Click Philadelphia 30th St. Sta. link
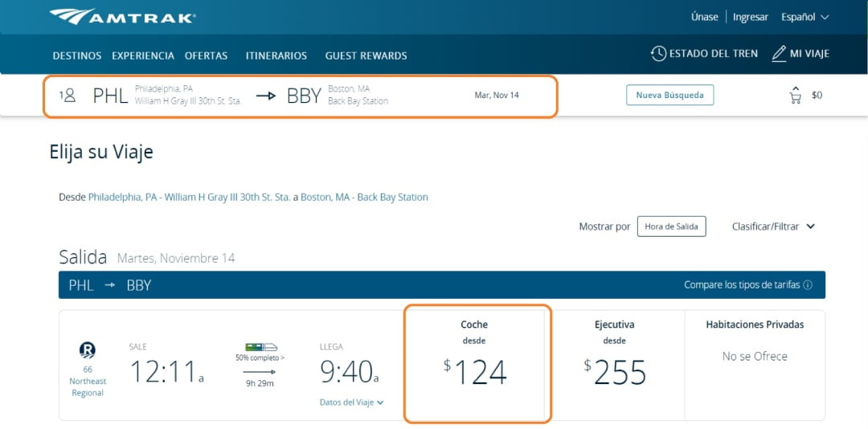868x429 pixels. (190, 197)
